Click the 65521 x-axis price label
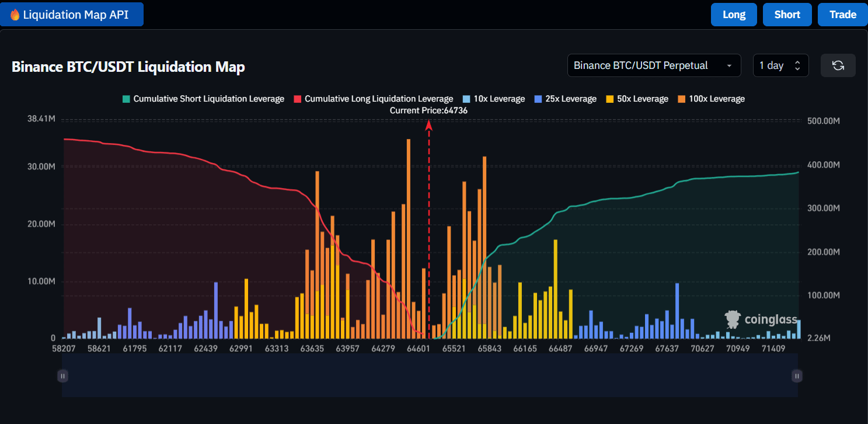This screenshot has width=868, height=424. tap(454, 349)
